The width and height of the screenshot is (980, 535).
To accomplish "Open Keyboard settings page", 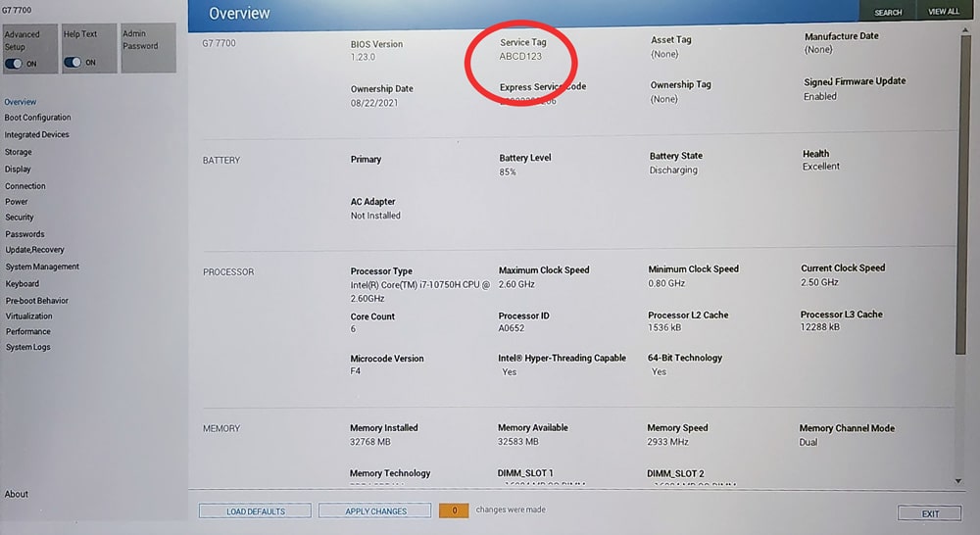I will (23, 284).
